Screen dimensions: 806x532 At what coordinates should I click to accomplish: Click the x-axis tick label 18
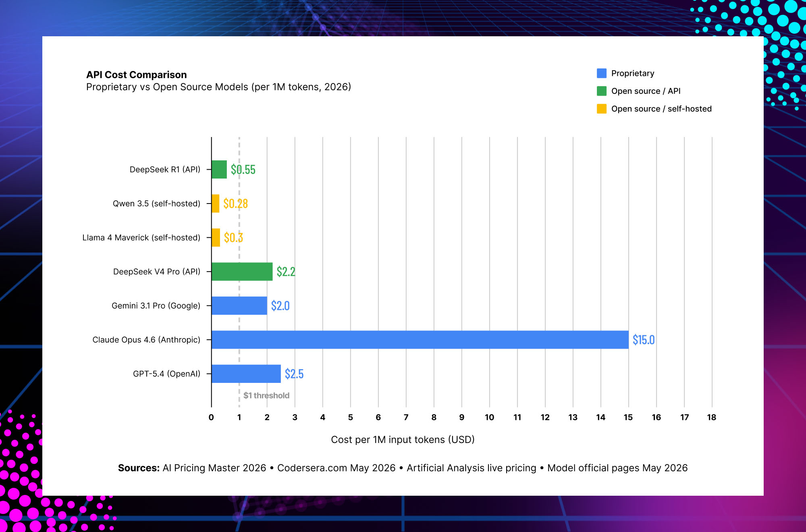[x=712, y=418]
